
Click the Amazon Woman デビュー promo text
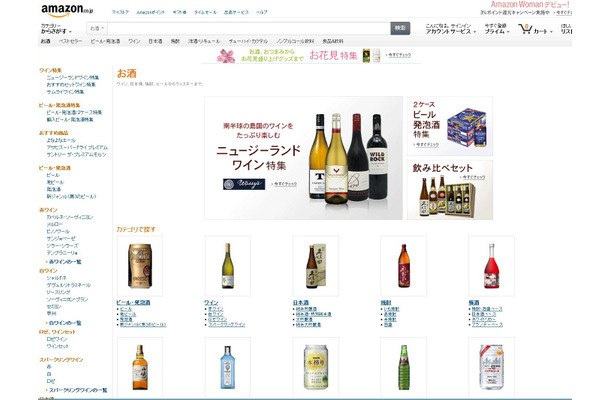tap(530, 5)
